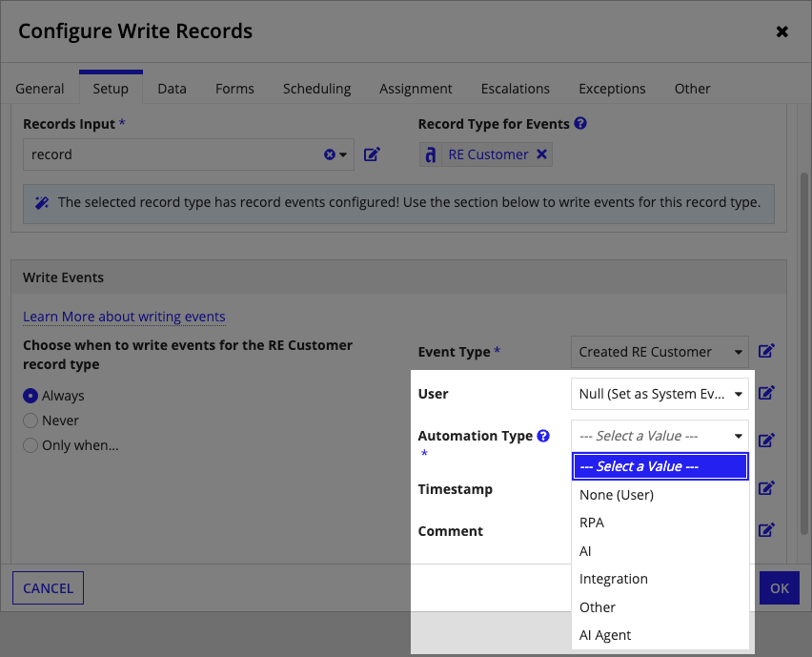Open the Assignment tab

point(416,89)
